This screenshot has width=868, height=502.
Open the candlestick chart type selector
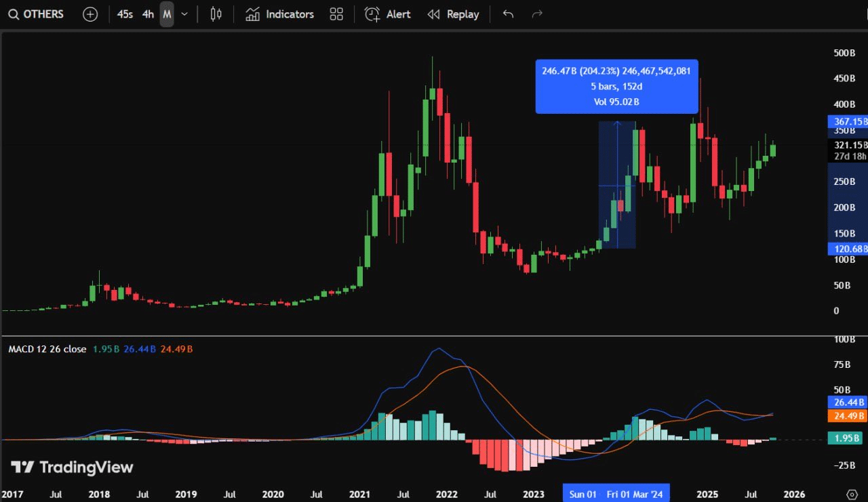216,14
